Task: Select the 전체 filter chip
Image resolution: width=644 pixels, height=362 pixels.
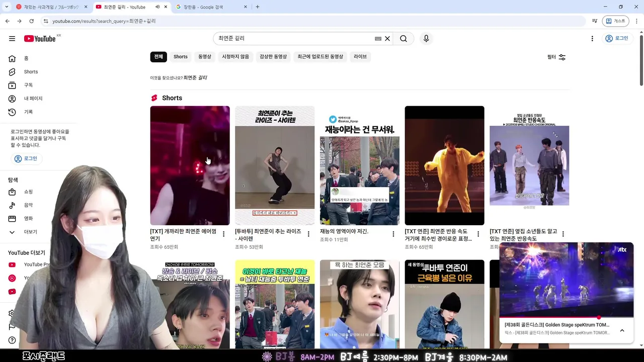Action: tap(158, 57)
